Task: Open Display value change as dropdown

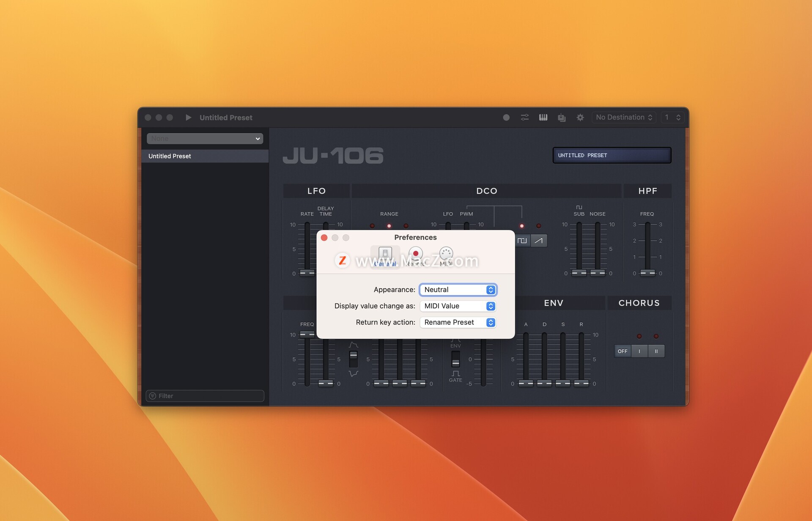Action: 458,306
